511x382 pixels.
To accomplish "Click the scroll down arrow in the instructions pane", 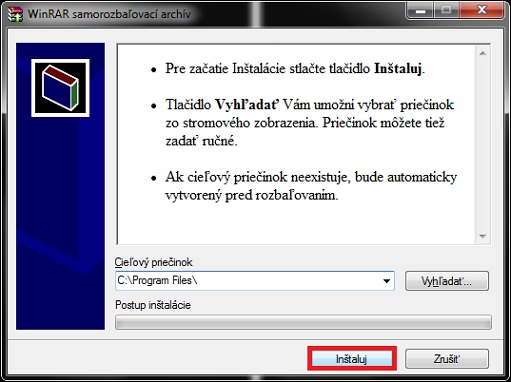I will [482, 236].
